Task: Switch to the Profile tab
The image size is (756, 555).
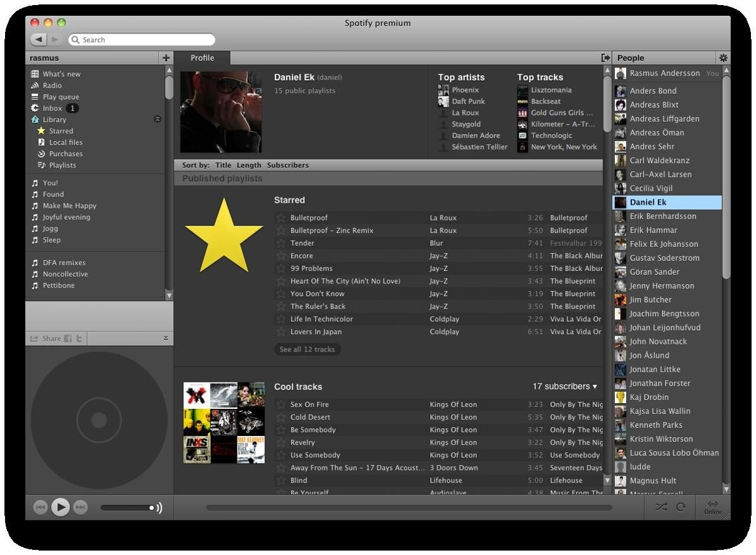Action: [202, 58]
